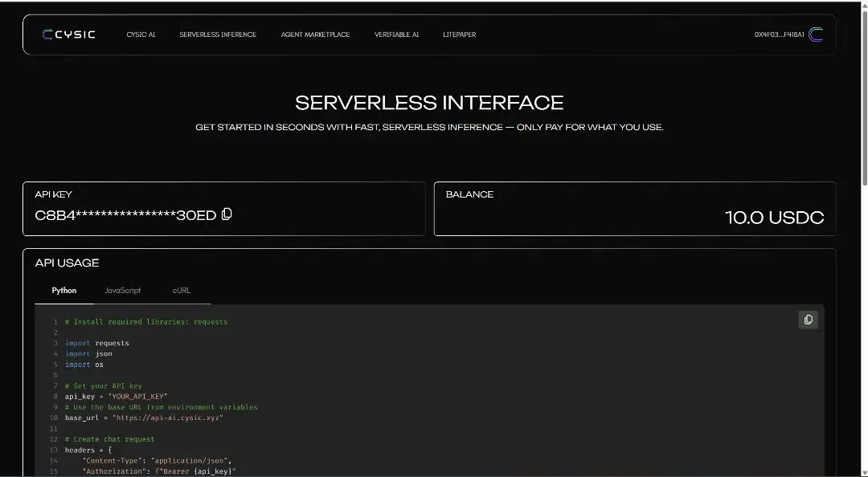Click wallet address 0X4F03...F418A1

tap(779, 35)
